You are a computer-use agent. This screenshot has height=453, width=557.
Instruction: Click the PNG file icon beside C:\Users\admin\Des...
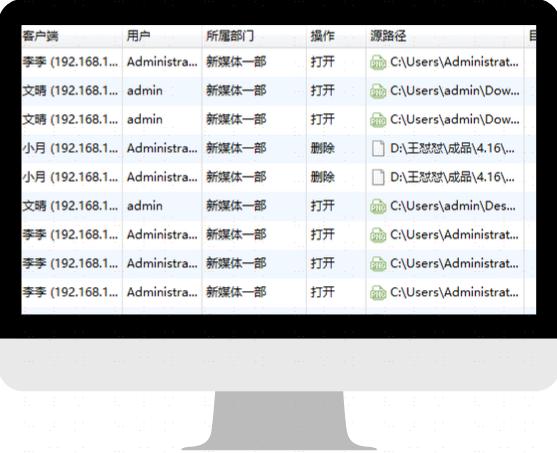378,206
